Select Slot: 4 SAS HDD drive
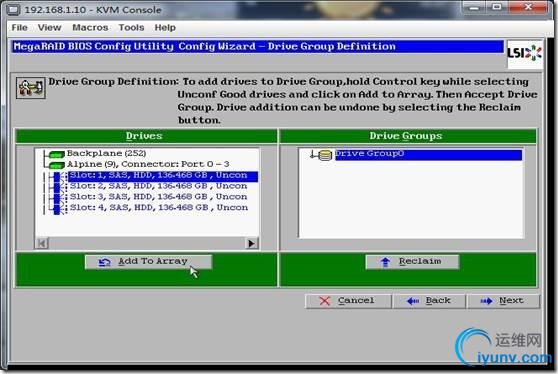558x374 pixels. [x=158, y=207]
